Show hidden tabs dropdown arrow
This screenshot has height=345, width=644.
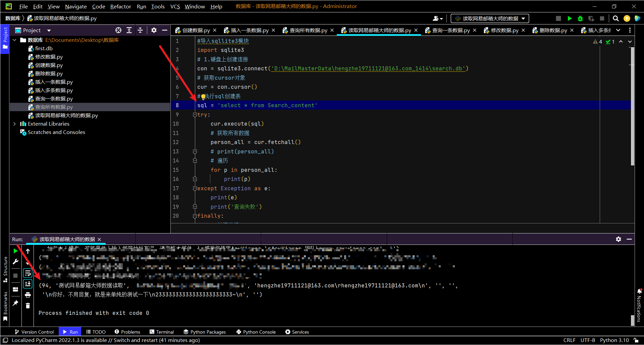click(x=618, y=30)
